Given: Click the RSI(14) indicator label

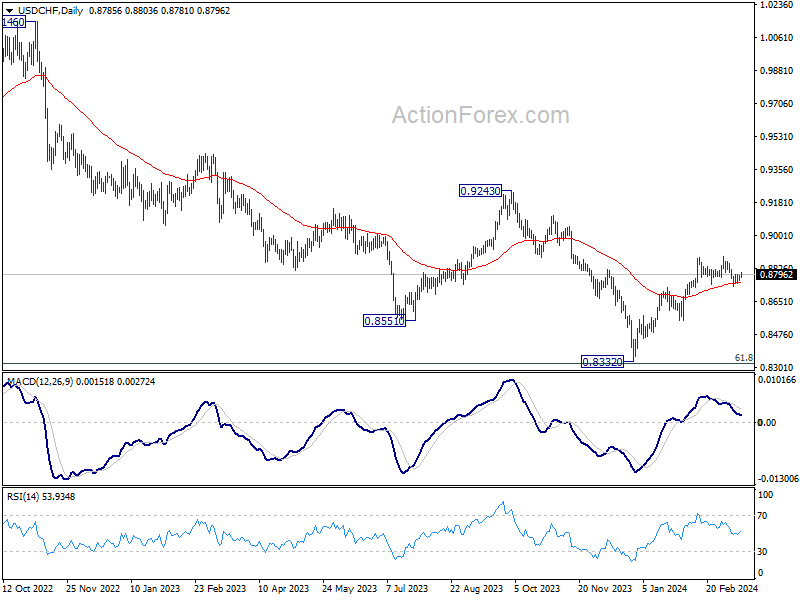Looking at the screenshot, I should pyautogui.click(x=22, y=496).
